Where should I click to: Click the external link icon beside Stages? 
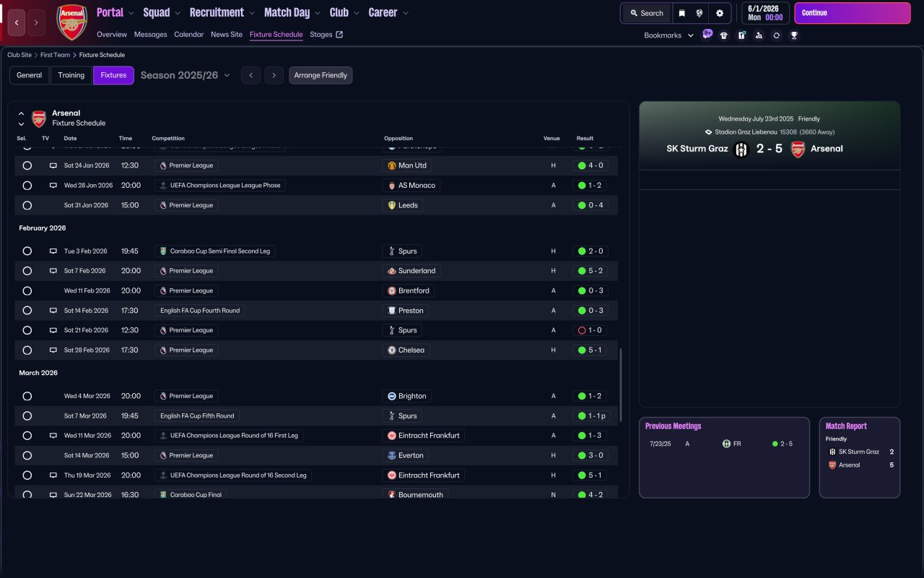point(339,35)
